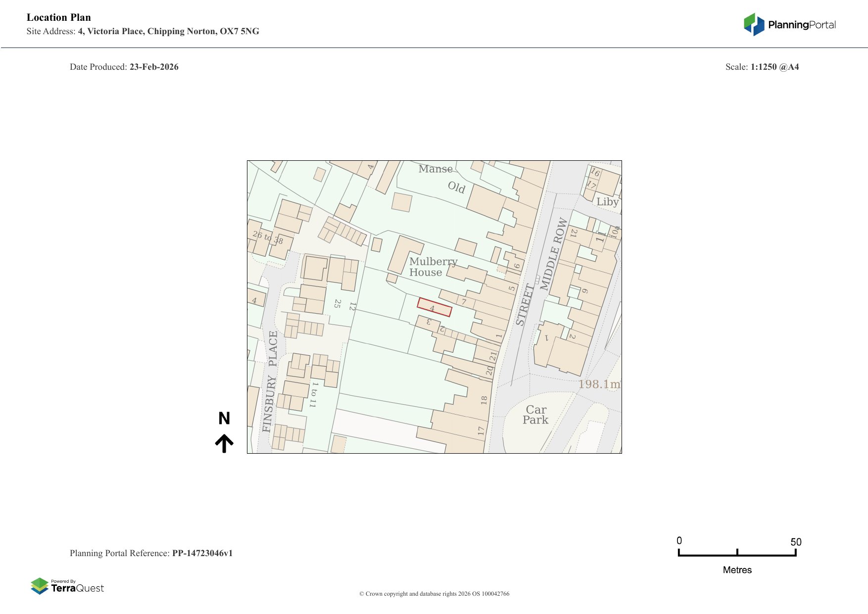Screen dimensions: 868x614
Task: Click the scale bar line
Action: point(737,555)
